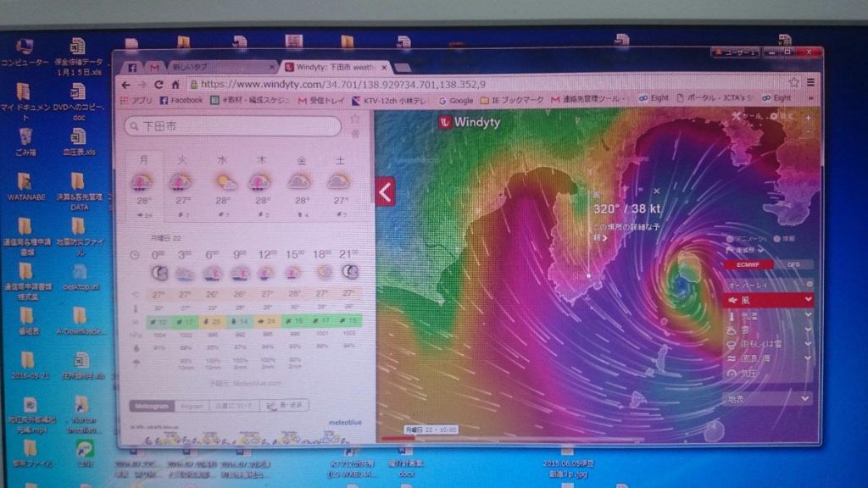Image resolution: width=868 pixels, height=488 pixels.
Task: Click the Windyty logo on map
Action: click(x=469, y=123)
